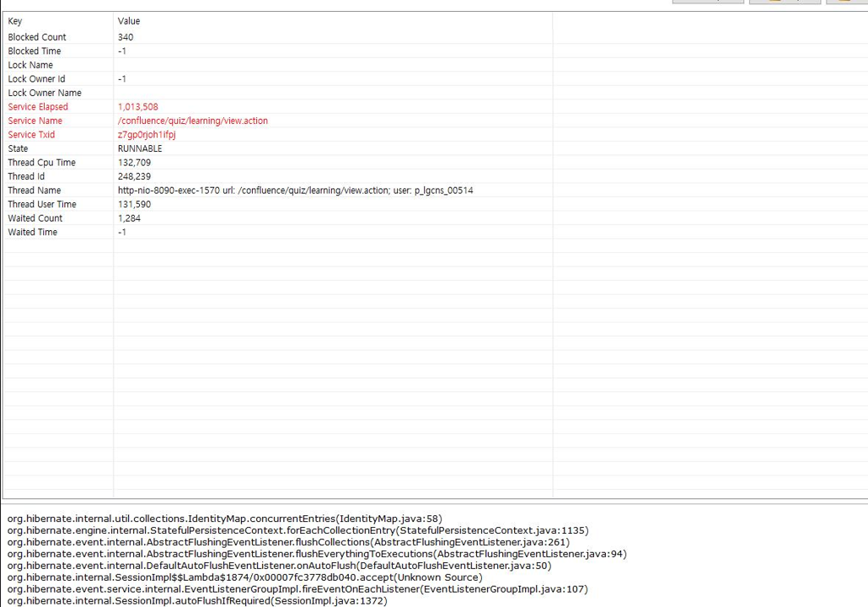Click the Key column header
The width and height of the screenshot is (868, 607).
tap(15, 21)
